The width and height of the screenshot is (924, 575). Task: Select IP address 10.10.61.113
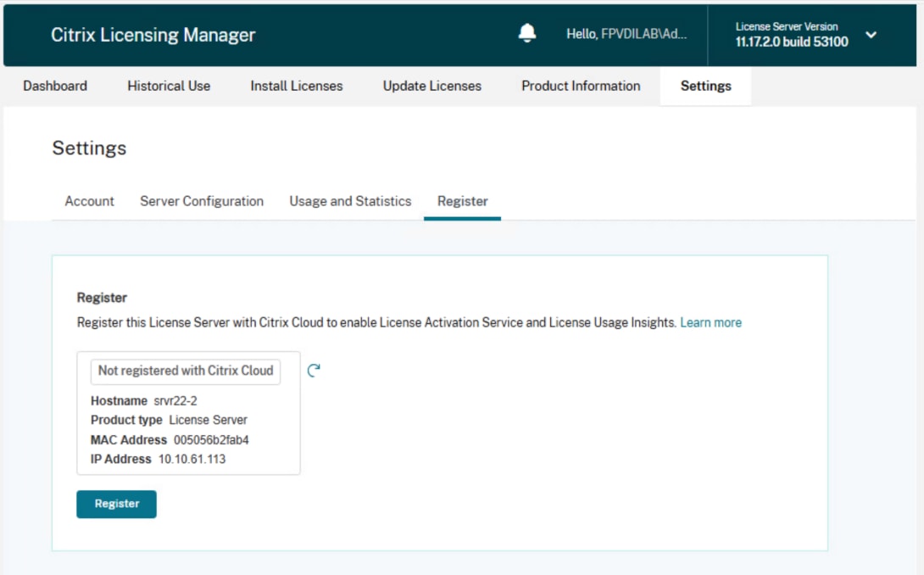coord(192,459)
